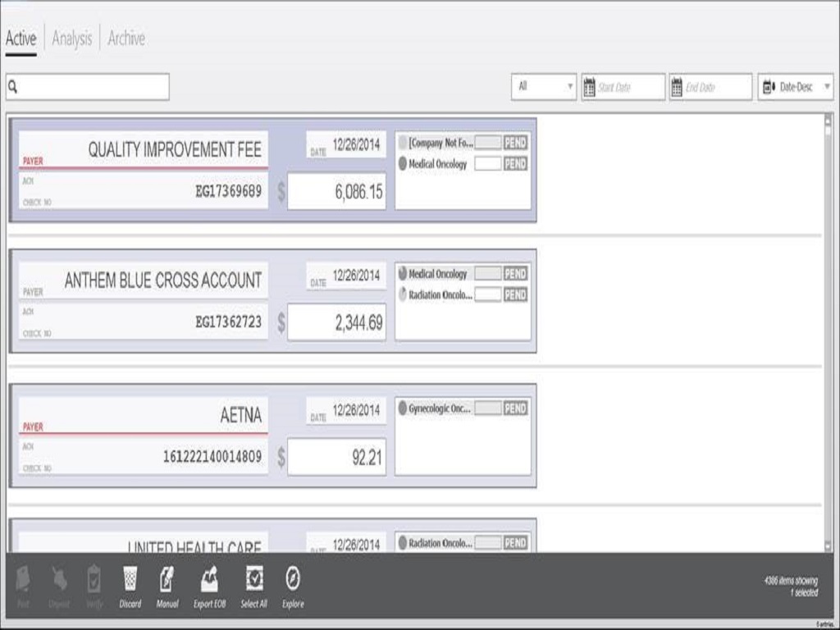Click status circle beside Gynecologic Onc...
Screen dimensions: 840x630
(x=403, y=409)
